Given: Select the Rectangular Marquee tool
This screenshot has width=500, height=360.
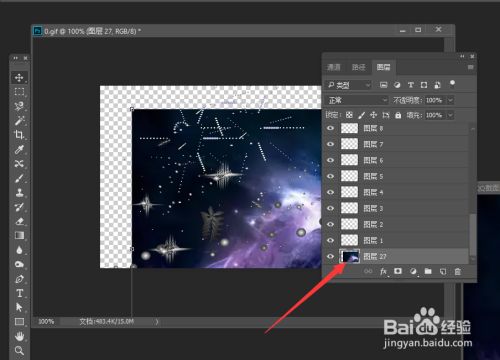Looking at the screenshot, I should 19,92.
